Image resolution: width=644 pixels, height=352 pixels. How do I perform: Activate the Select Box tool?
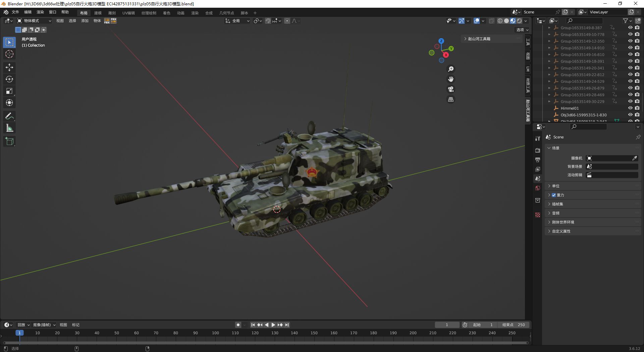9,42
